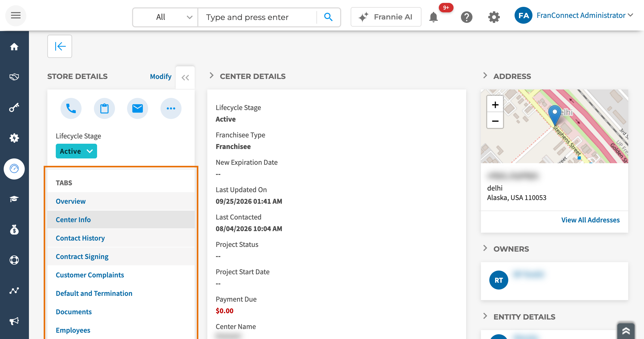Select the Overview tab

point(121,201)
